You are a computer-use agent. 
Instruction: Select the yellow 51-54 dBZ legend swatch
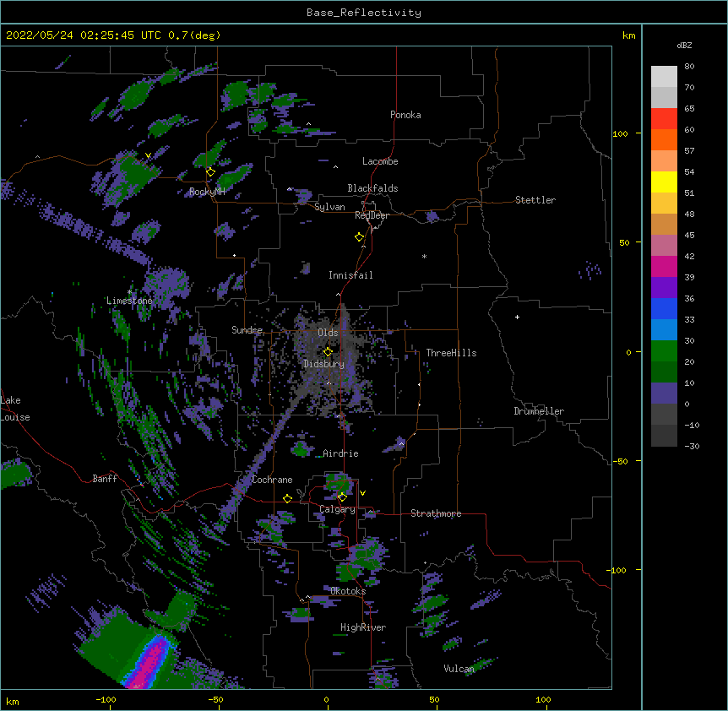point(664,182)
